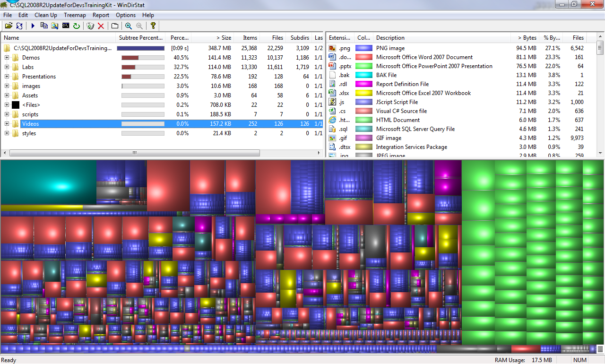This screenshot has height=364, width=605.
Task: Click the .pptx file type icon
Action: (332, 66)
